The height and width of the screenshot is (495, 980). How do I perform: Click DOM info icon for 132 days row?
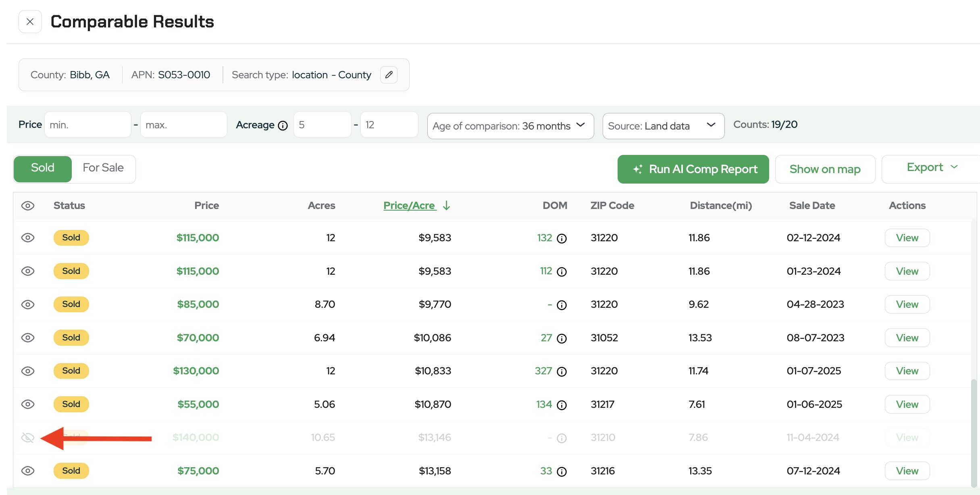(562, 238)
